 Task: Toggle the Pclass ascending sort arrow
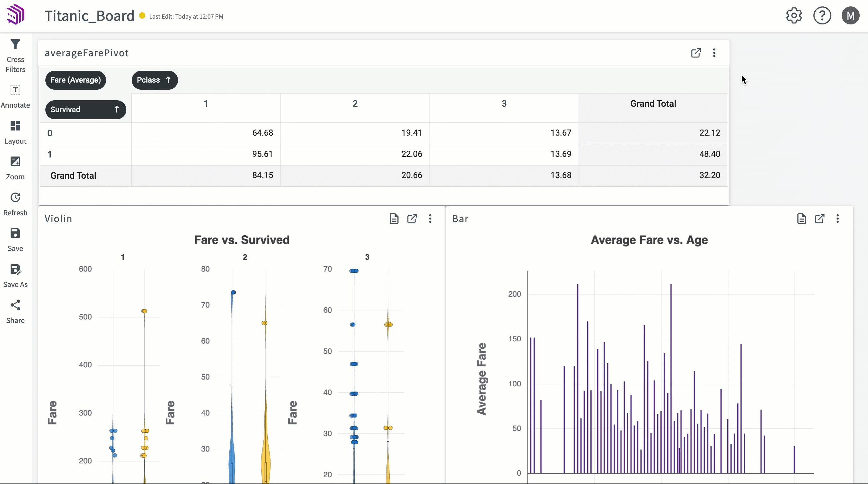click(x=167, y=79)
